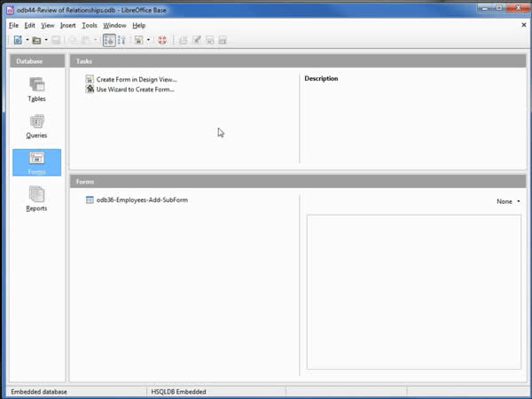Click the New document toolbar icon
The image size is (532, 399).
click(x=18, y=40)
